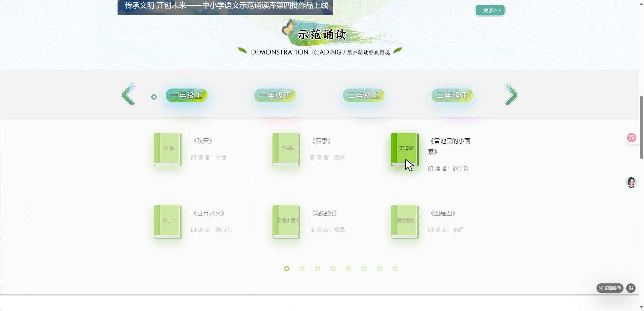644x311 pixels.
Task: Open the 《四季》 lesson thumbnail
Action: (x=286, y=149)
